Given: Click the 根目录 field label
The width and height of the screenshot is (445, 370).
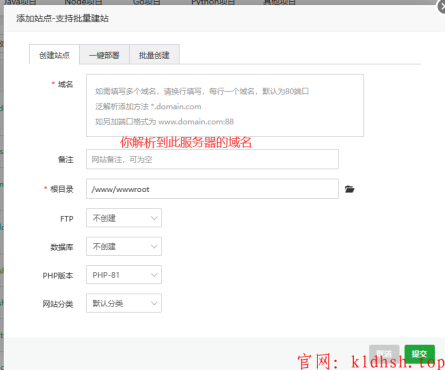Looking at the screenshot, I should (62, 189).
